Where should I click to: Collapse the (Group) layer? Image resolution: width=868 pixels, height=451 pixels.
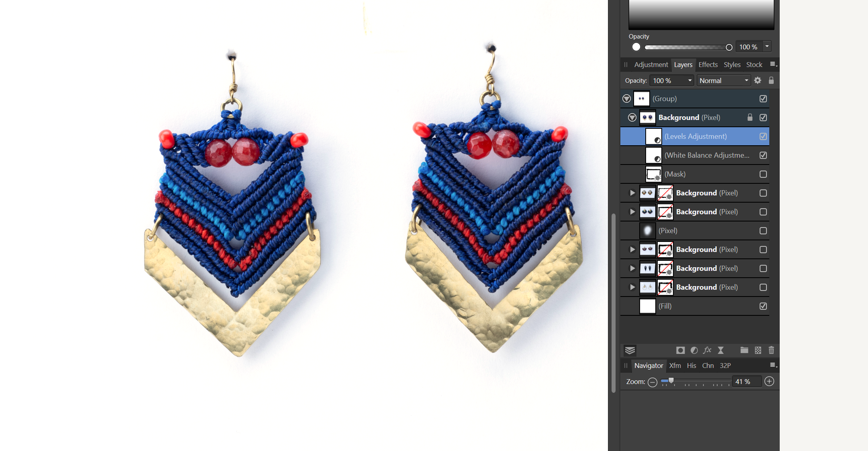(626, 99)
